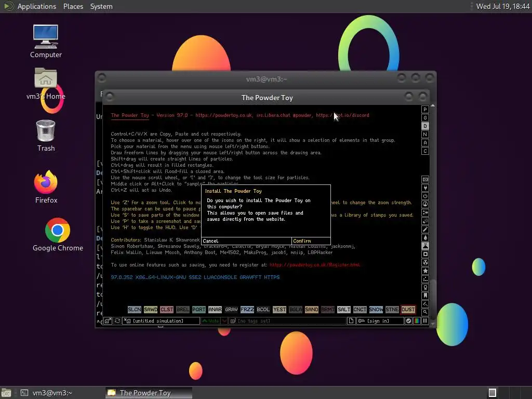Open the Explosives menu icon
Image resolution: width=532 pixels, height=399 pixels.
[x=425, y=221]
